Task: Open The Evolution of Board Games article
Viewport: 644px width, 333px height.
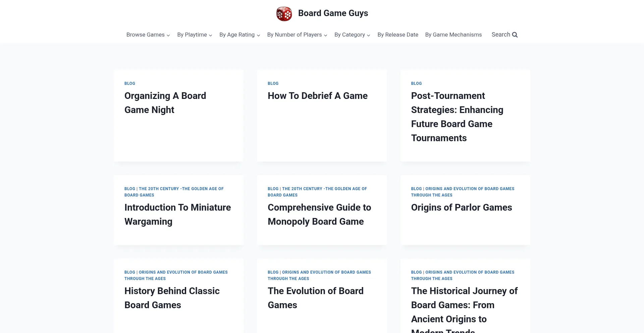Action: (x=315, y=298)
